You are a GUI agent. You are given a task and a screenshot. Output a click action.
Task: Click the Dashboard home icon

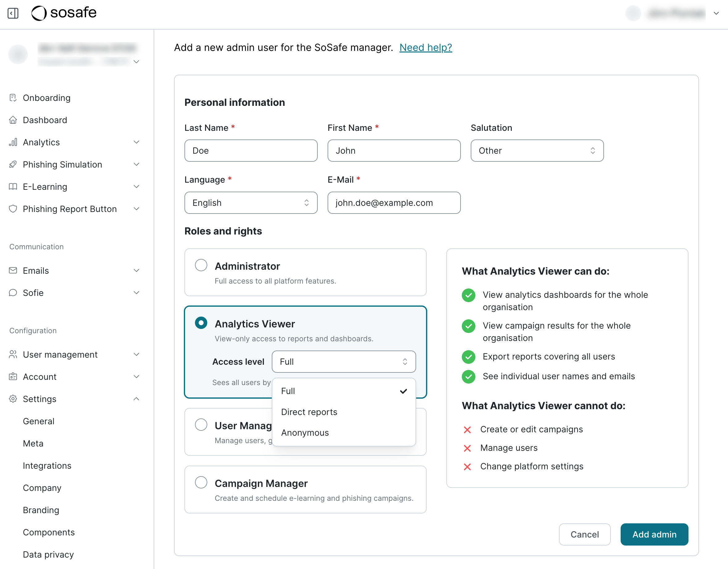[13, 120]
